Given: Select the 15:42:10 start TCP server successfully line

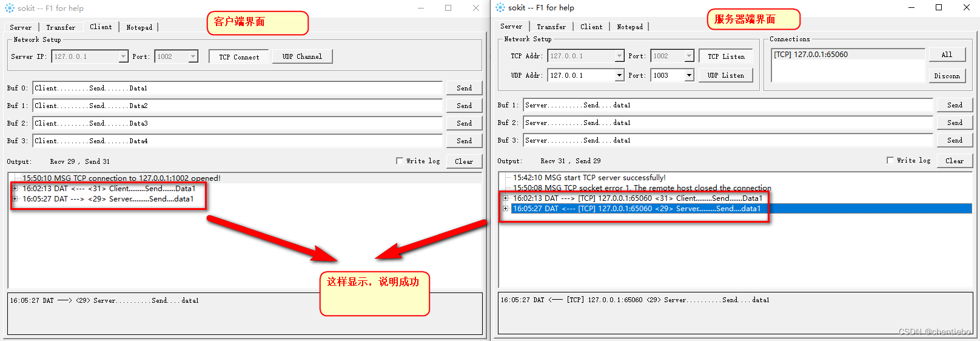Looking at the screenshot, I should coord(589,178).
